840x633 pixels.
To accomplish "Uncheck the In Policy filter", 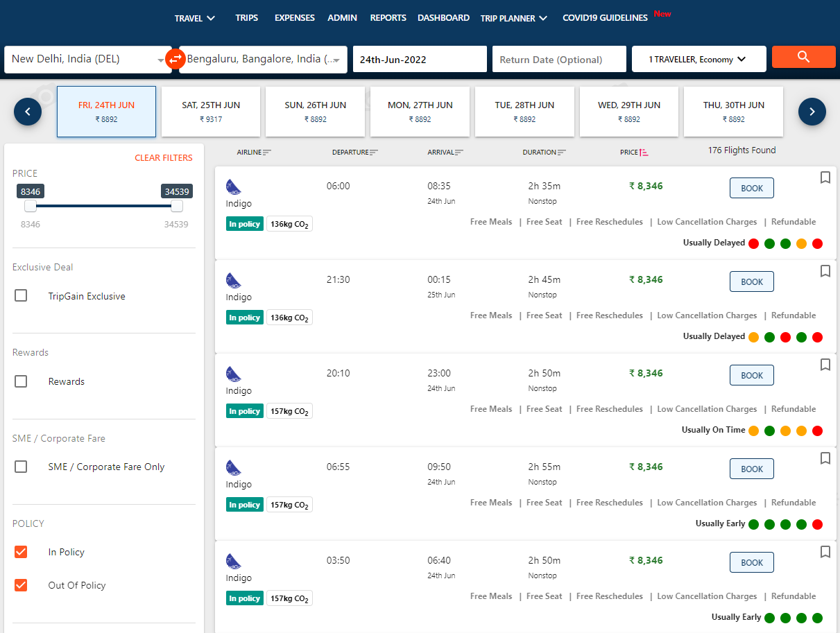I will [21, 552].
